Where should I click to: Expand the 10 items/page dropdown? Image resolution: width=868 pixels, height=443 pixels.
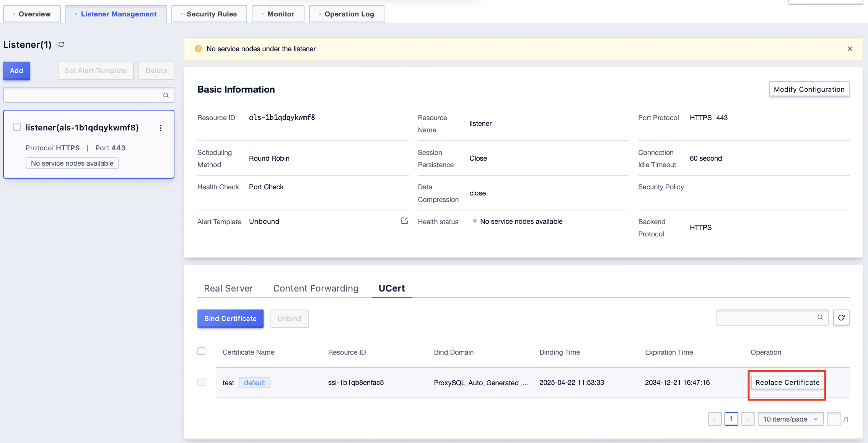pos(790,419)
